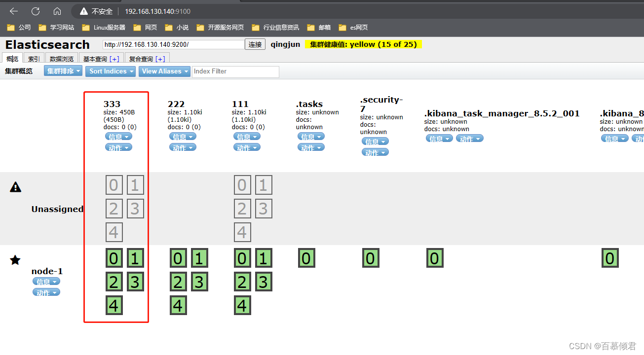This screenshot has width=644, height=355.
Task: Open the Linux服务器 bookmark folder
Action: (x=104, y=28)
